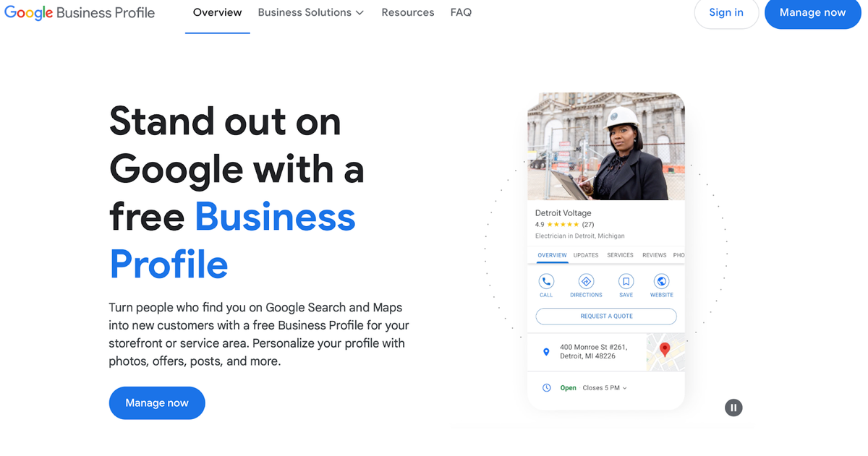The width and height of the screenshot is (868, 456).
Task: Go to the FAQ page
Action: pyautogui.click(x=461, y=12)
